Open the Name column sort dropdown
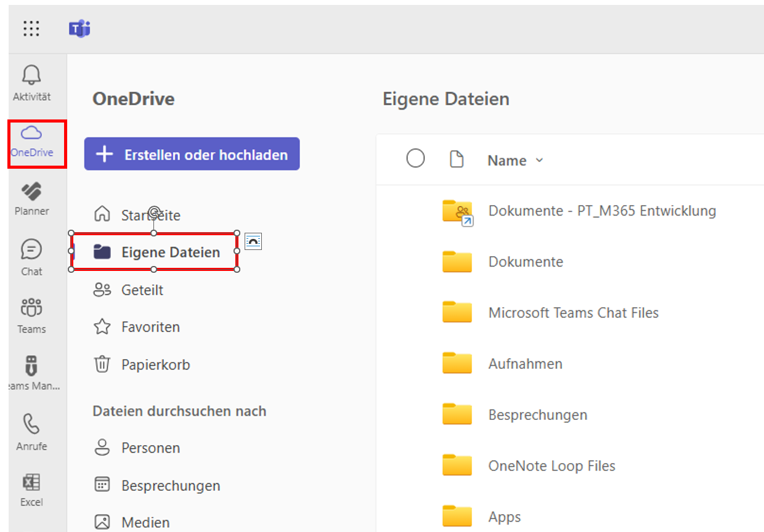Screen dimensions: 764x532 pyautogui.click(x=516, y=160)
